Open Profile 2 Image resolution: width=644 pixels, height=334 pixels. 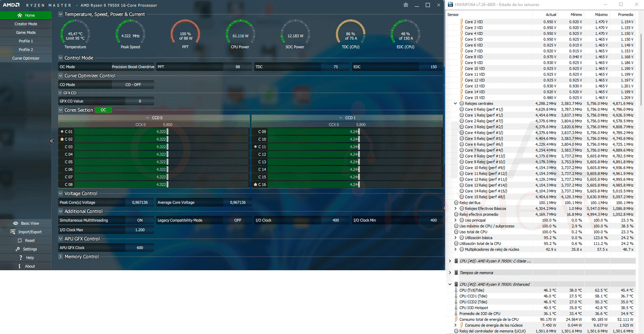26,50
